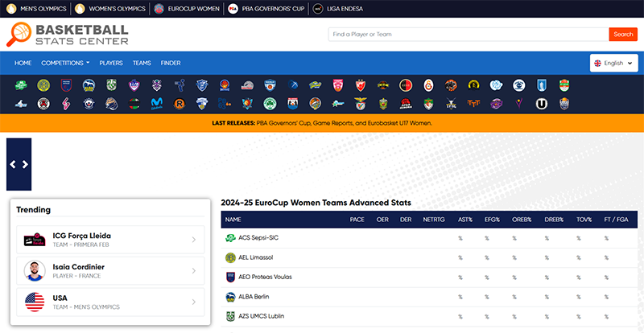Image resolution: width=644 pixels, height=333 pixels.
Task: Open AEO Proteas Voulas name in the stats table
Action: point(265,277)
